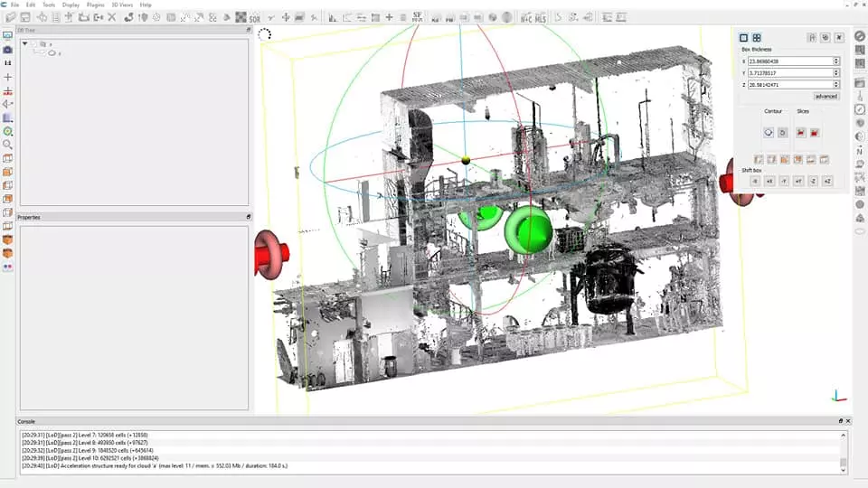Click the advanced button
This screenshot has height=488, width=868.
point(826,97)
